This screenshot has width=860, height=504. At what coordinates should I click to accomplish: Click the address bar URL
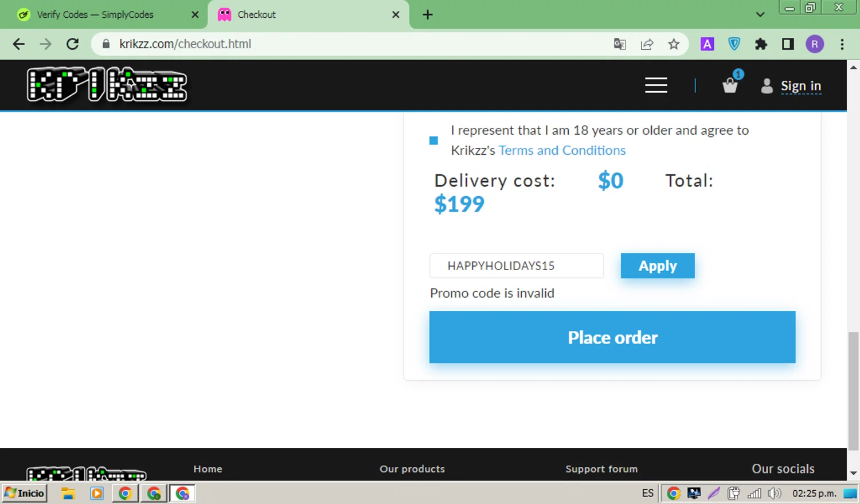[185, 44]
